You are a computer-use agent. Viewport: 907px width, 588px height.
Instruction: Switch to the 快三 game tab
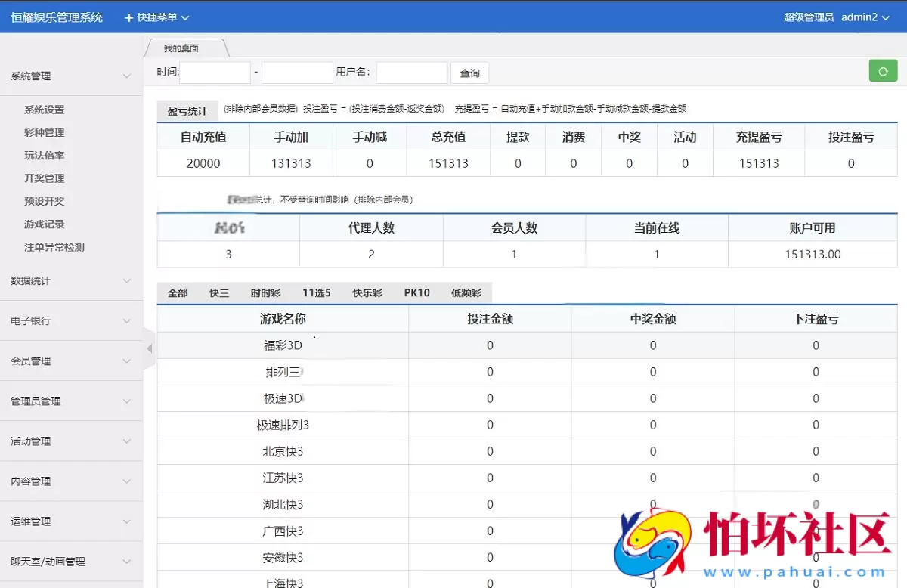(218, 292)
